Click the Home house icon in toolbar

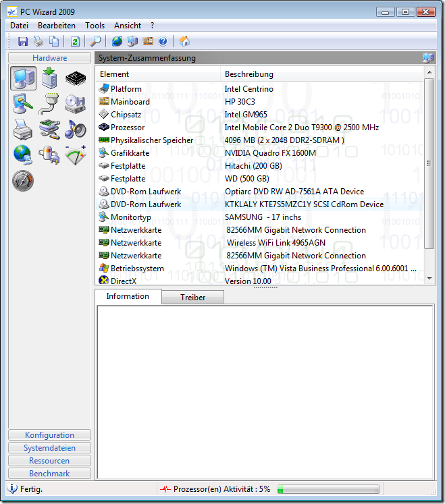click(x=184, y=41)
